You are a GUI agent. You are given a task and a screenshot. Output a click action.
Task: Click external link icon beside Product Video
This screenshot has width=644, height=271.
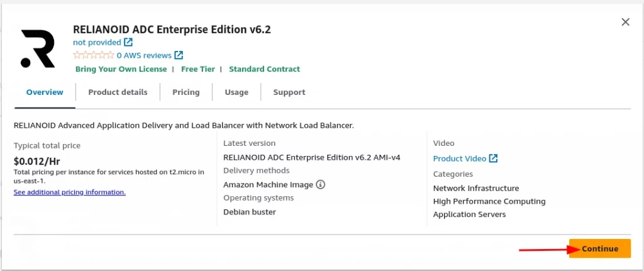(493, 158)
